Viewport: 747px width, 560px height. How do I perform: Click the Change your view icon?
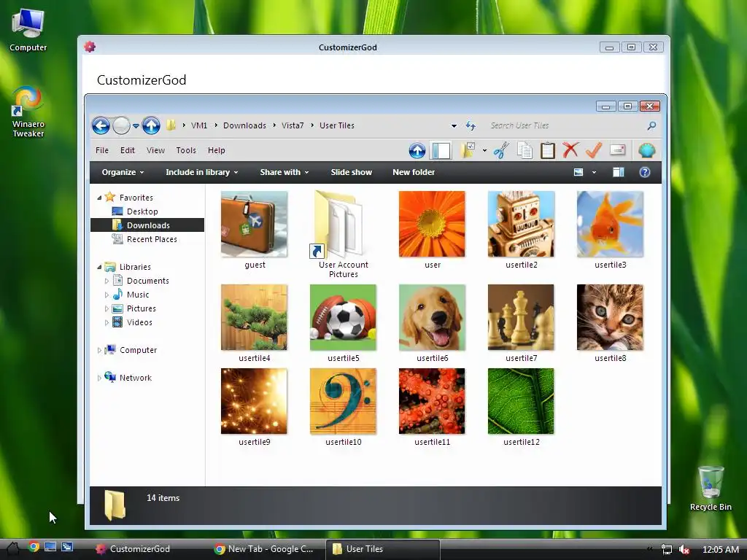[578, 172]
